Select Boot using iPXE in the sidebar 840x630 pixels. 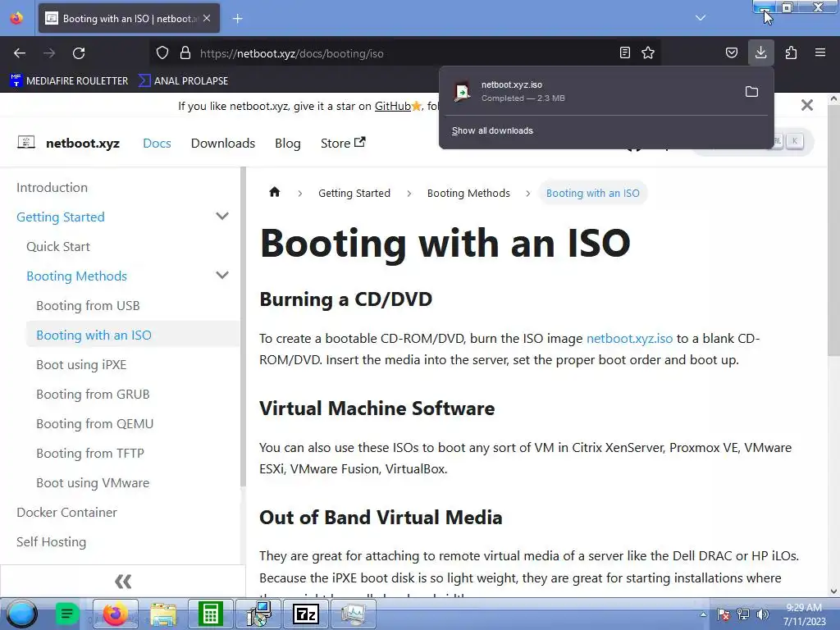pyautogui.click(x=81, y=364)
